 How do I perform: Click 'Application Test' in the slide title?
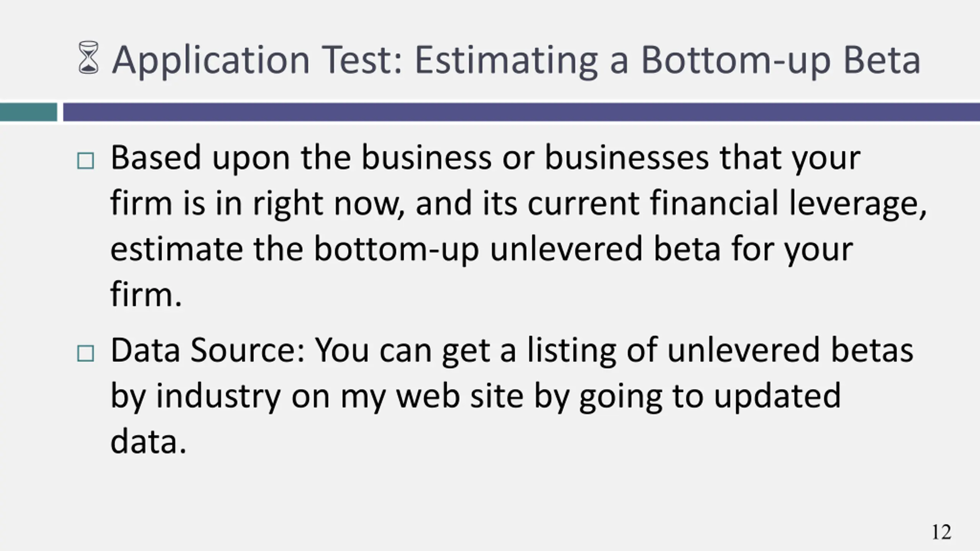[258, 60]
